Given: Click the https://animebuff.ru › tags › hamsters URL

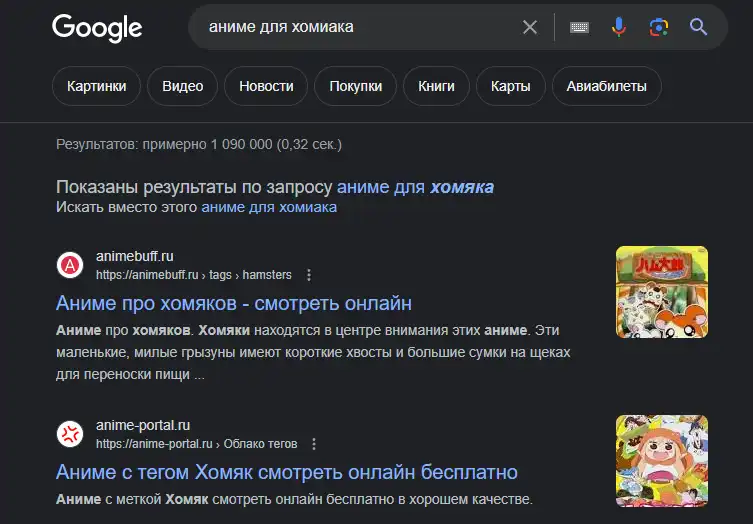Looking at the screenshot, I should (x=194, y=275).
